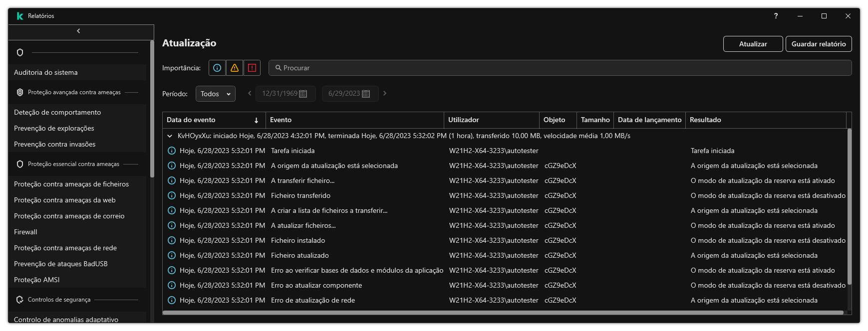Click the Atualizar button
This screenshot has width=868, height=331.
[753, 44]
